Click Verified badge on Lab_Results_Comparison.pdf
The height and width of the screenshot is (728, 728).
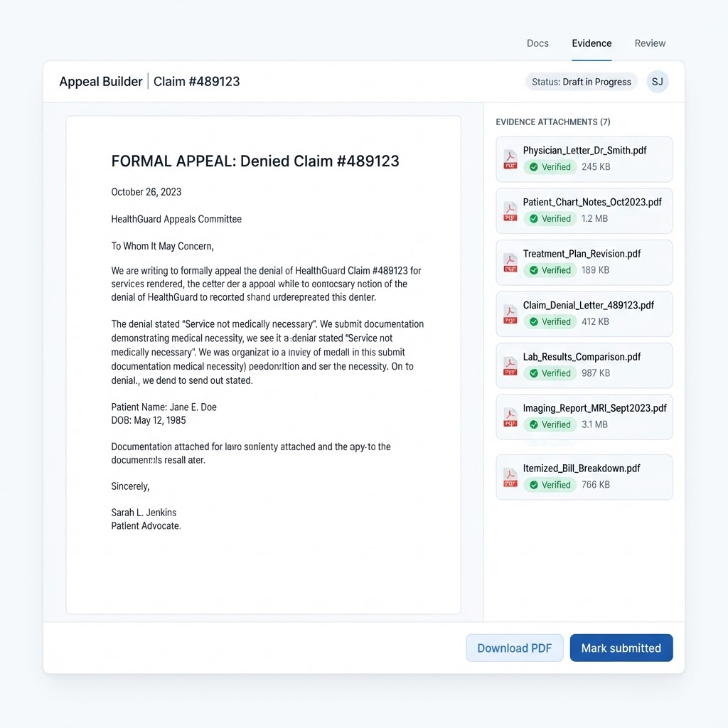[550, 373]
